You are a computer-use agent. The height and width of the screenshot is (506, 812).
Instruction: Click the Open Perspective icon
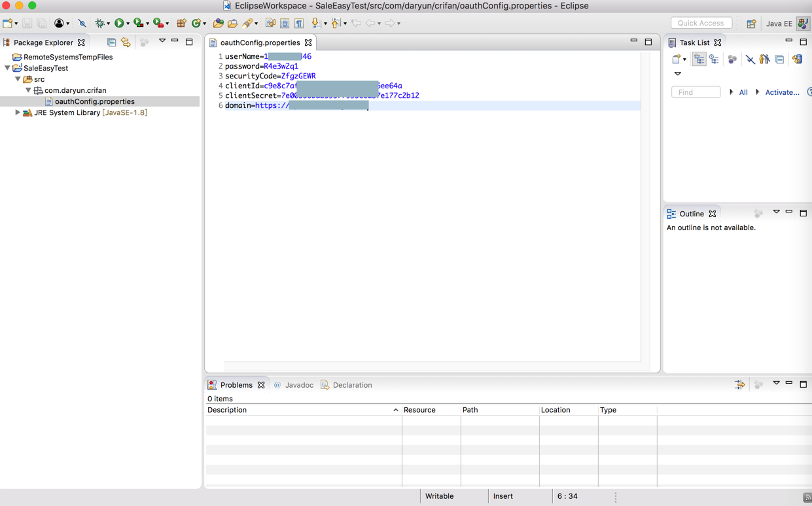coord(751,24)
